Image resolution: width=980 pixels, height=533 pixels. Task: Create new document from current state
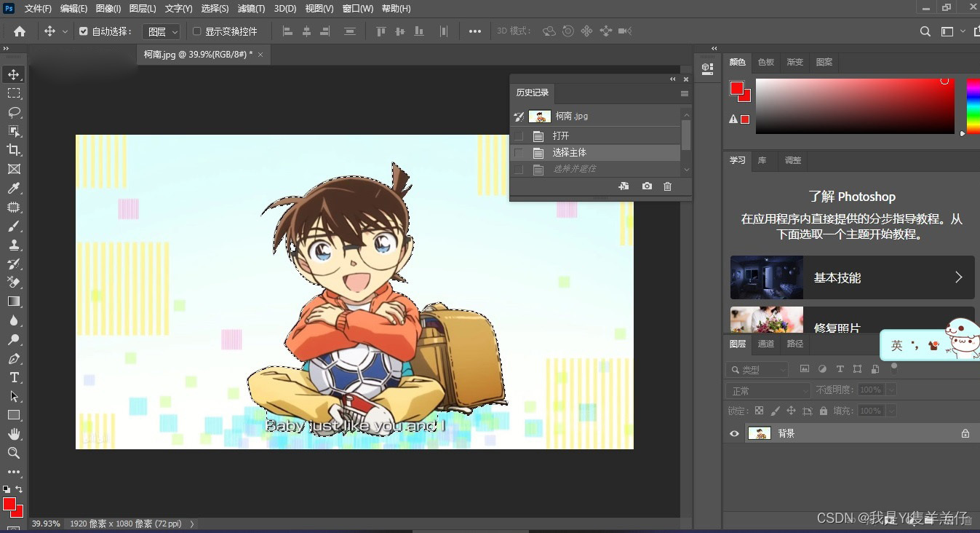tap(624, 186)
